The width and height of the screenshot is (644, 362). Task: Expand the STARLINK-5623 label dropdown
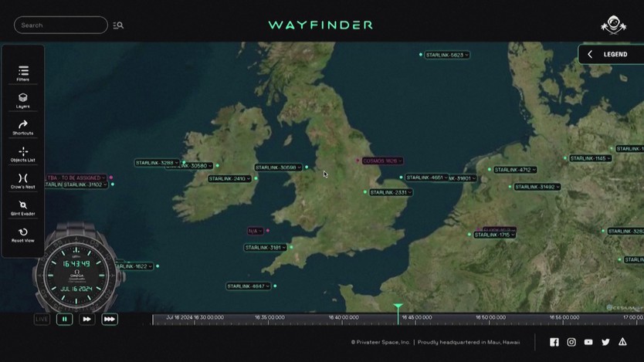click(466, 55)
